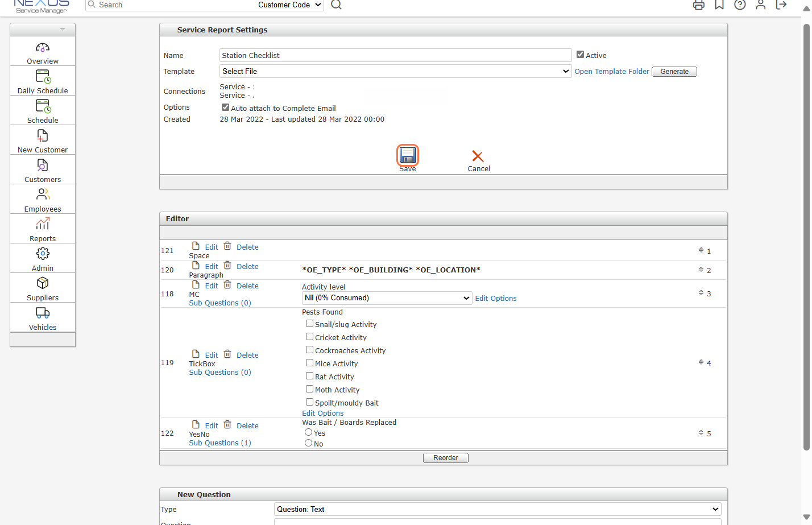812x525 pixels.
Task: Select No for Bait Boards Replaced
Action: [x=308, y=443]
